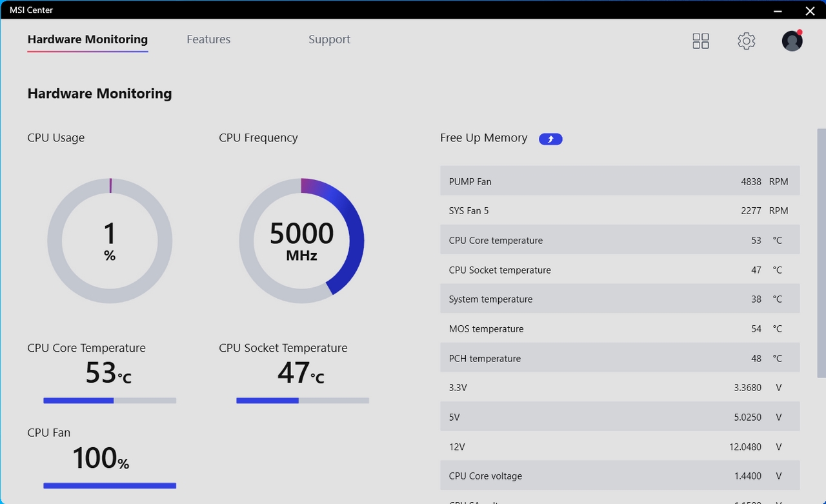Select the 3.3V voltage row
Viewport: 826px width, 504px height.
620,387
